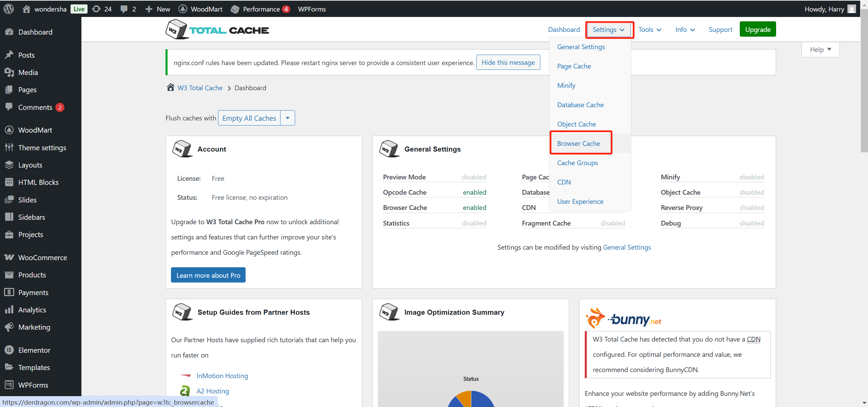Select Browser Cache from the Settings menu
The width and height of the screenshot is (868, 407).
tap(578, 143)
